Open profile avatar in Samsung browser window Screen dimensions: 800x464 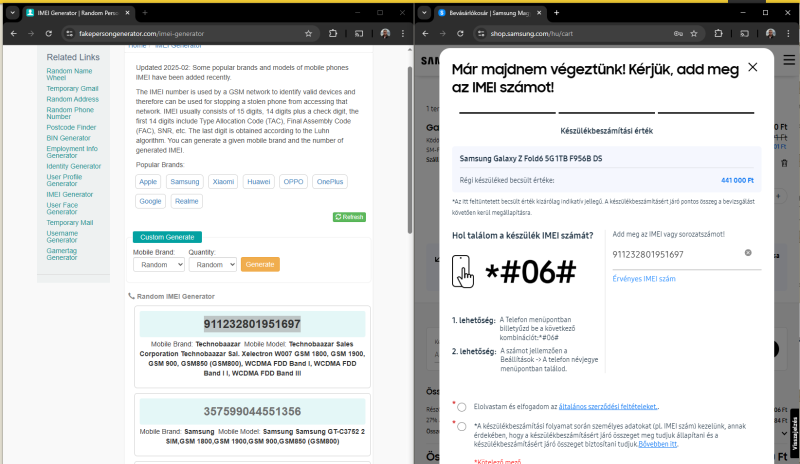(x=770, y=34)
